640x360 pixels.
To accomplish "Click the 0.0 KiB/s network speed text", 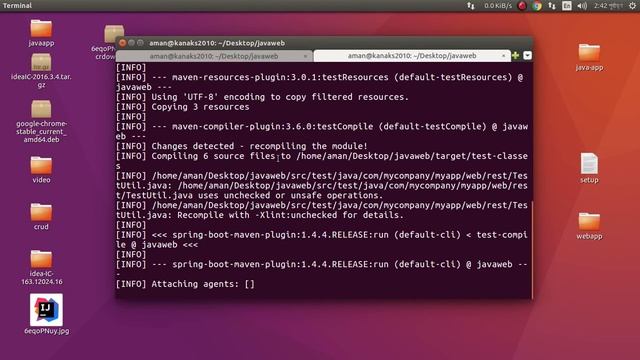I will coord(498,6).
